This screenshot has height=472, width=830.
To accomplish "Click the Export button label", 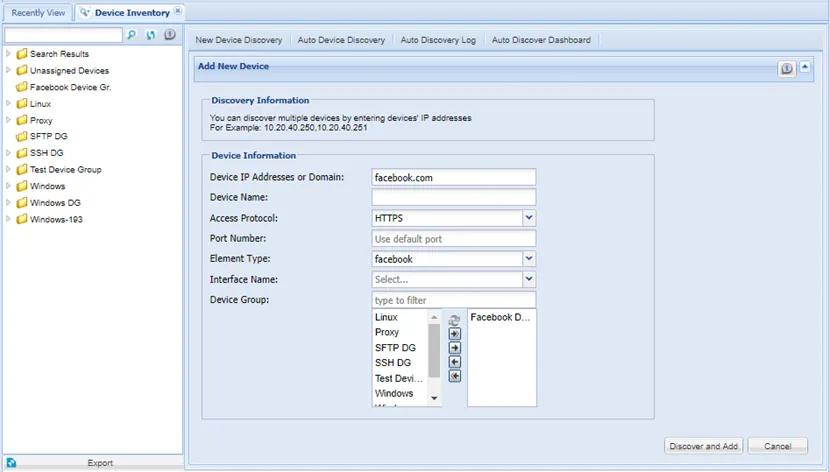I will click(x=100, y=463).
